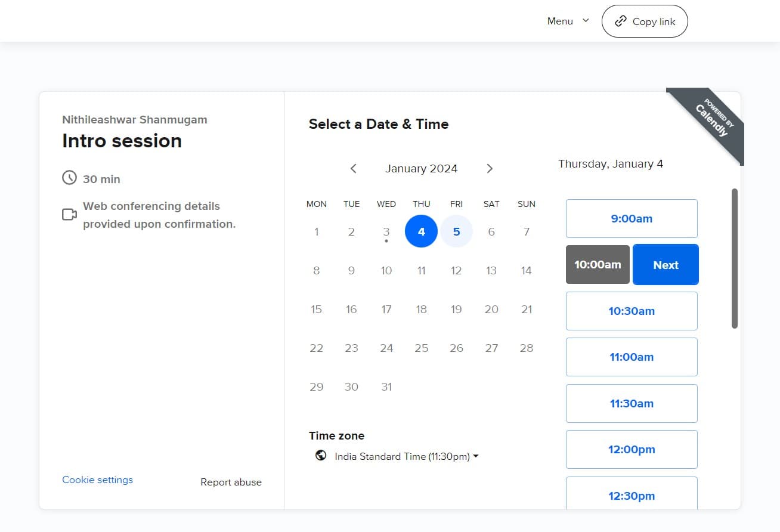The height and width of the screenshot is (532, 780).
Task: Select the 12:00pm time slot
Action: click(632, 450)
